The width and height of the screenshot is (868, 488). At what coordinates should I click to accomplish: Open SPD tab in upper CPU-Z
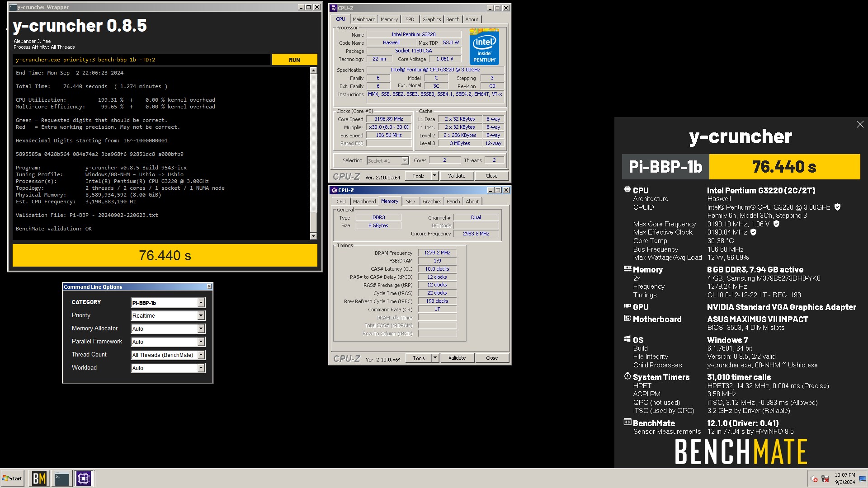(410, 19)
